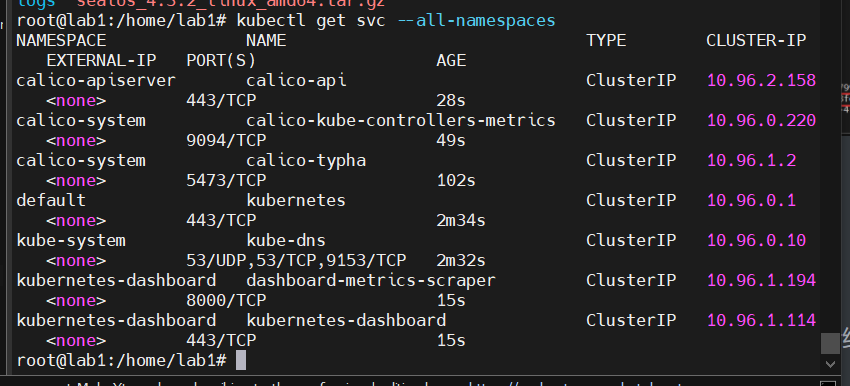Click the terminal scrollbar thumb

829,343
